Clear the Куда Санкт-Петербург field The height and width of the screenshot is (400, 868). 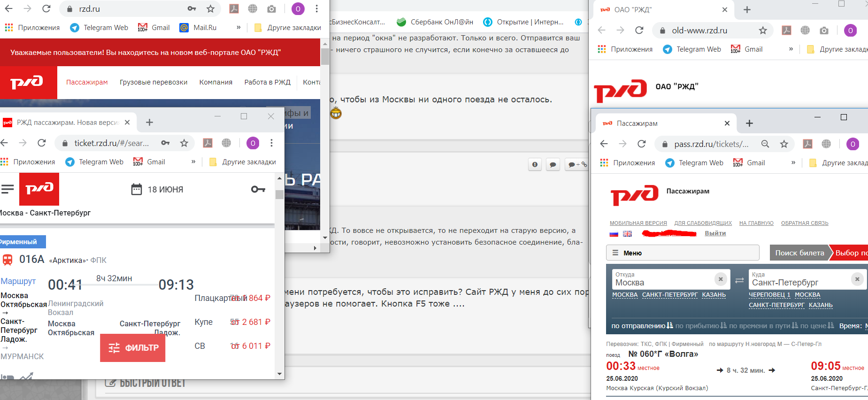point(857,279)
